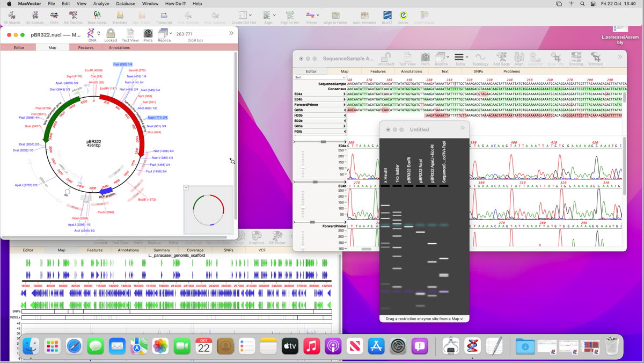Toggle the H03b row direction triangle
This screenshot has height=363, width=644.
tap(345, 115)
